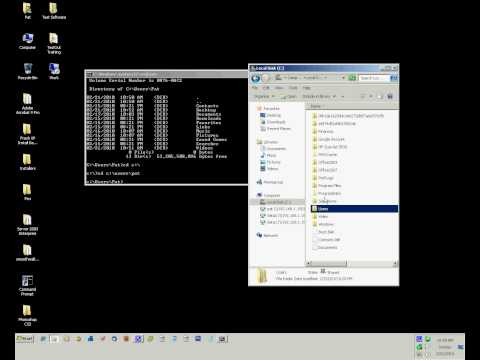Select the Office2007 folder
The width and height of the screenshot is (480, 360).
coord(325,170)
